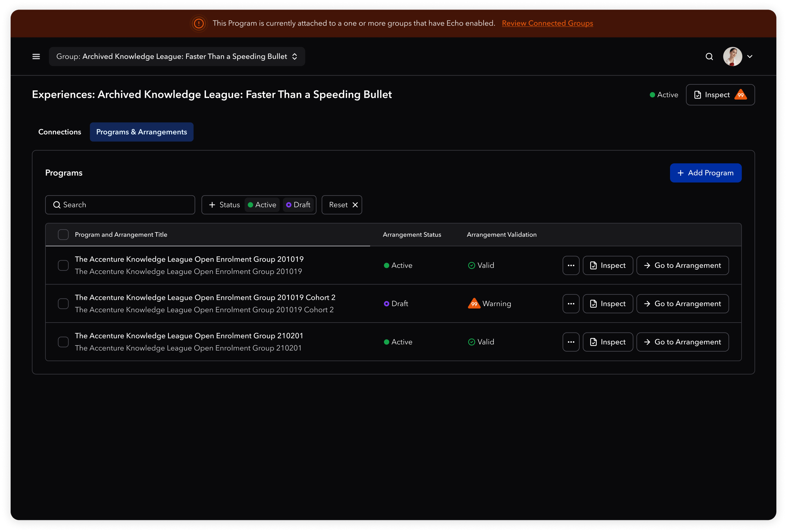Open the Status filter dropdown
This screenshot has width=787, height=532.
224,205
